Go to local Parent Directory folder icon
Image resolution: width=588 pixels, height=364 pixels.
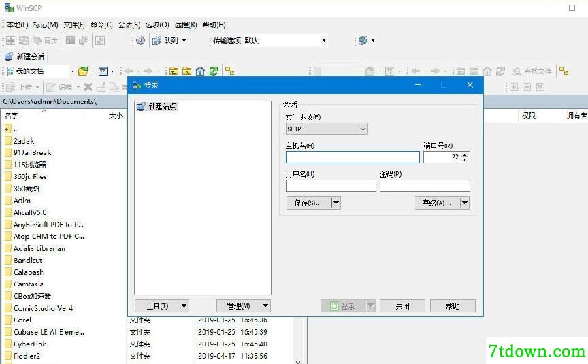pyautogui.click(x=174, y=71)
